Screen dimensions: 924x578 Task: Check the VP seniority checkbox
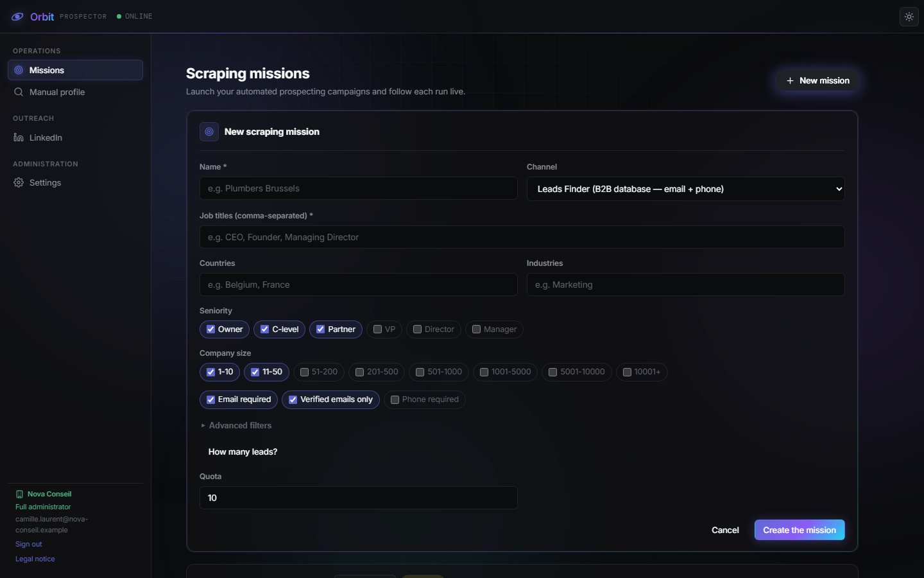coord(377,329)
